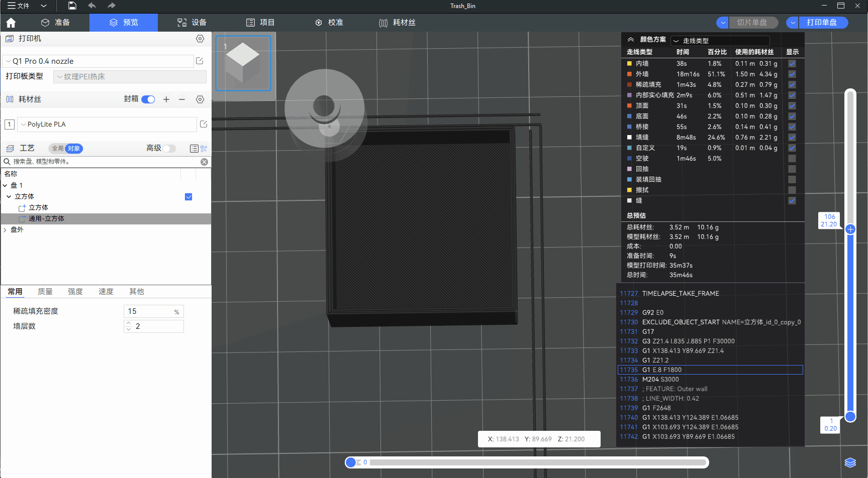
Task: Edit the Q1 Pro 0.4 nozzle preset
Action: click(x=200, y=61)
